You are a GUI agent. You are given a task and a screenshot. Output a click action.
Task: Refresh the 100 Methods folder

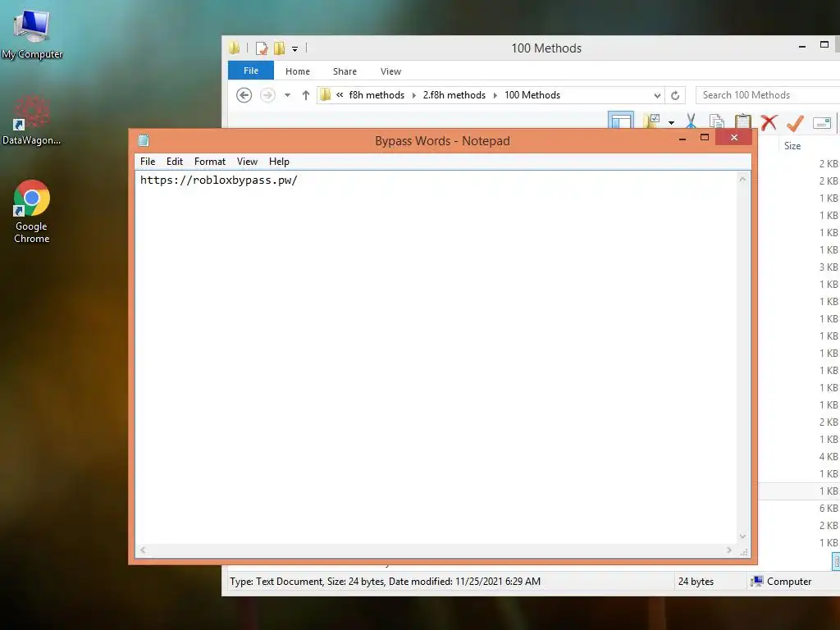pyautogui.click(x=675, y=95)
